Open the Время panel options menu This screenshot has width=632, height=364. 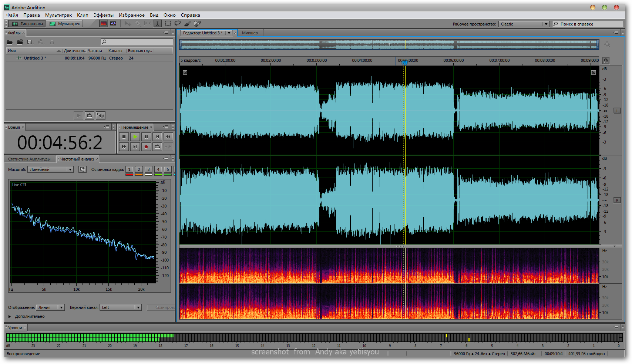[107, 127]
